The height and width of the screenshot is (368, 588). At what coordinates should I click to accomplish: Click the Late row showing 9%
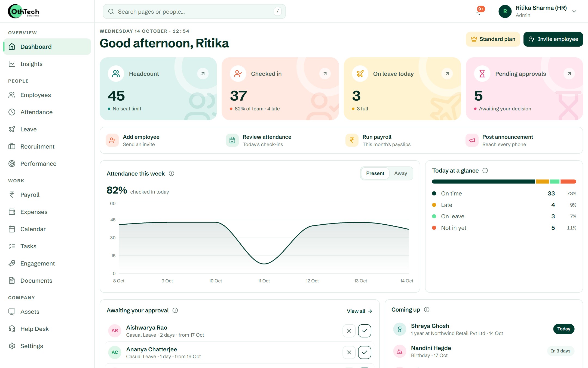pos(504,205)
